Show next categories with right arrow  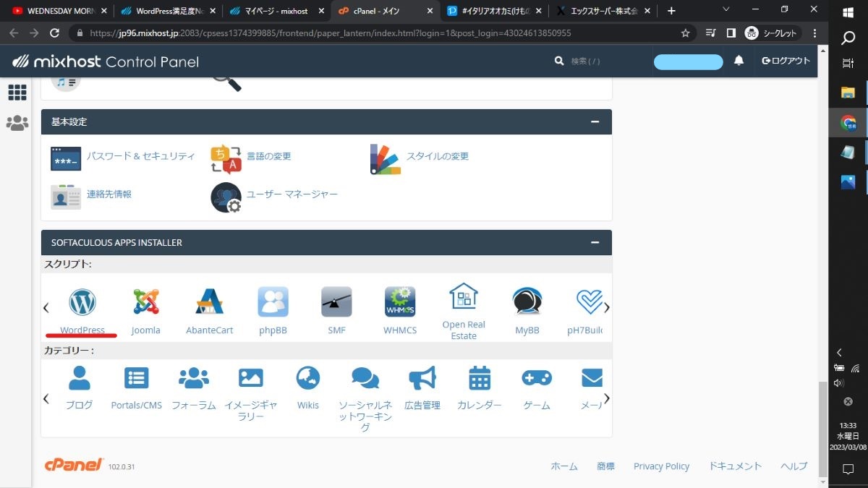607,398
